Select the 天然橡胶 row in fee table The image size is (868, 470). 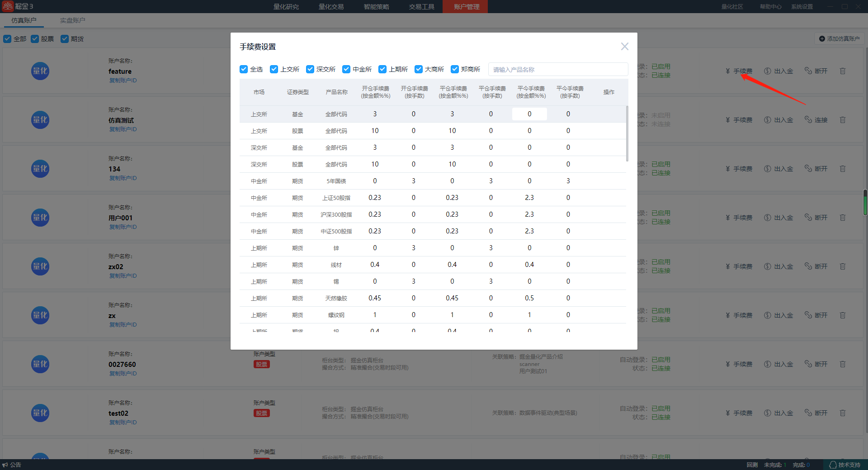coord(433,298)
